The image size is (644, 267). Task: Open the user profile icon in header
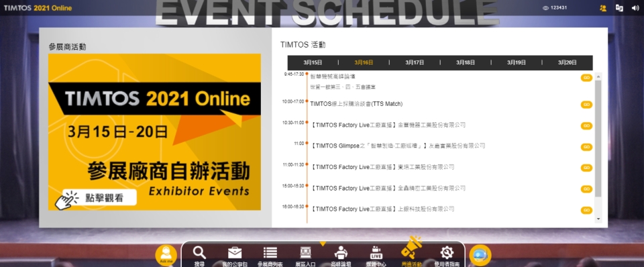point(603,8)
